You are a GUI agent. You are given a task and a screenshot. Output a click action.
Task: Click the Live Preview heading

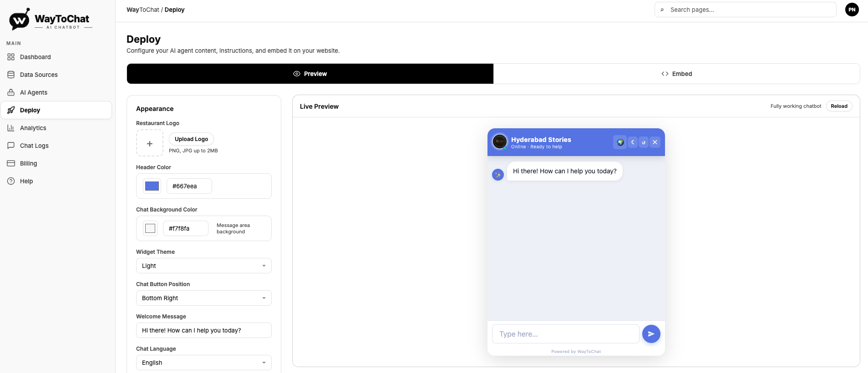pyautogui.click(x=319, y=106)
